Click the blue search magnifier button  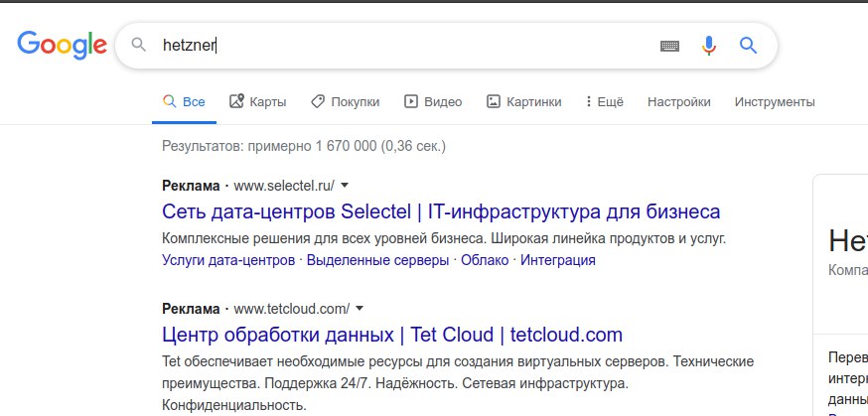pos(748,46)
